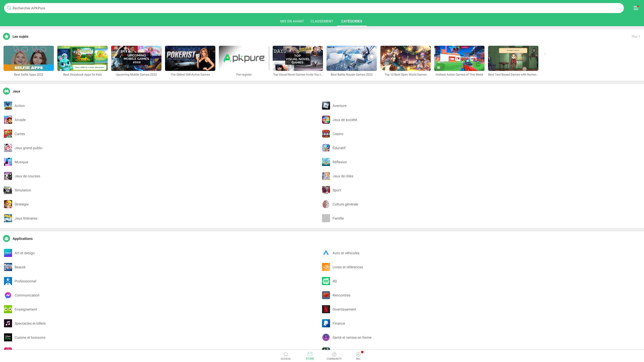
Task: Select the Catégories tab
Action: pos(351,21)
